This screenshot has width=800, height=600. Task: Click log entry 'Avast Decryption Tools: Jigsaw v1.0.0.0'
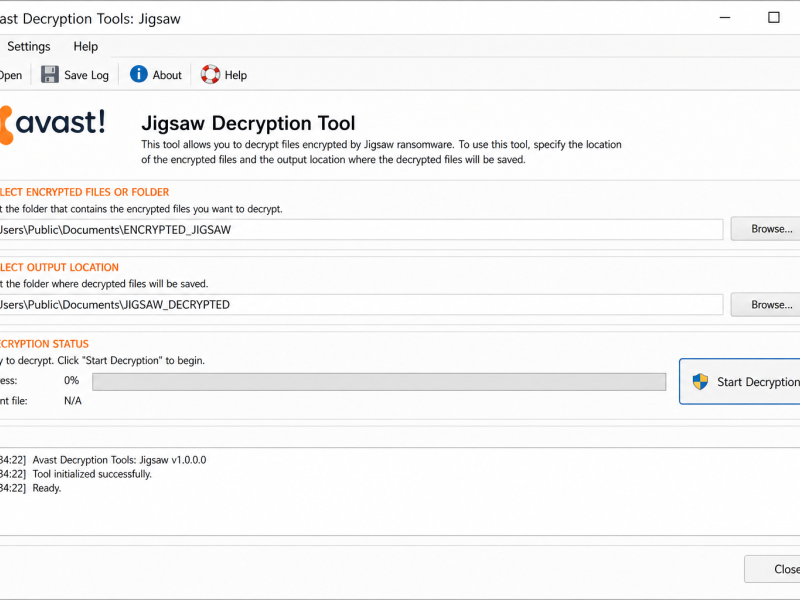point(119,460)
